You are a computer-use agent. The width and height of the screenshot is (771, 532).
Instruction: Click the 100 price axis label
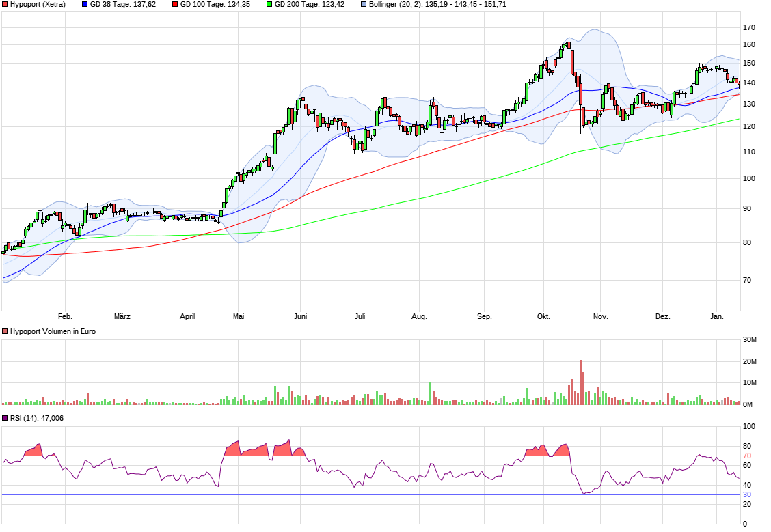tap(749, 178)
